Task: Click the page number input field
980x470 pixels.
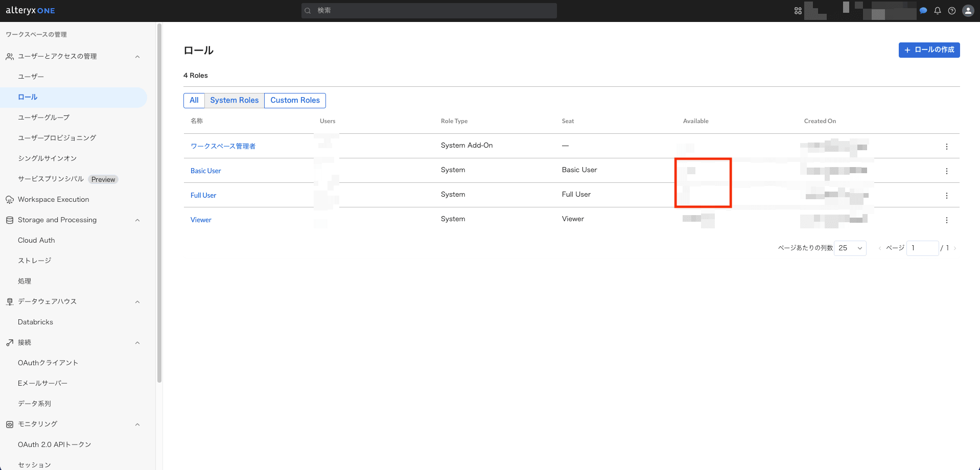Action: (x=923, y=248)
